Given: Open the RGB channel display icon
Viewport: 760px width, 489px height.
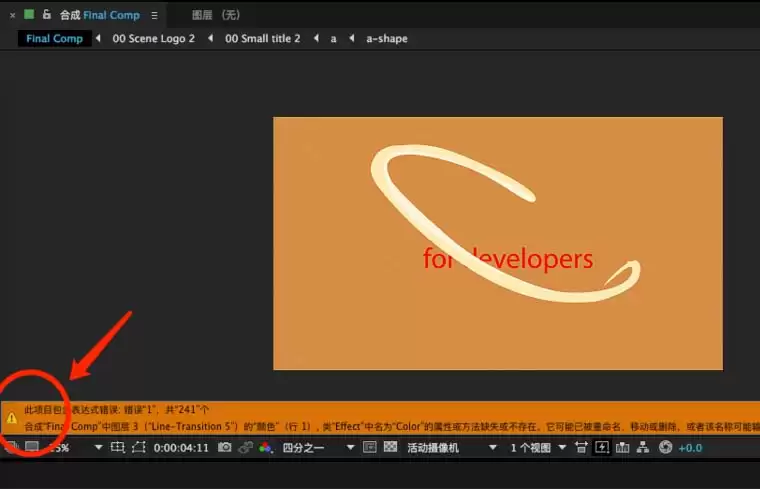Looking at the screenshot, I should tap(265, 447).
